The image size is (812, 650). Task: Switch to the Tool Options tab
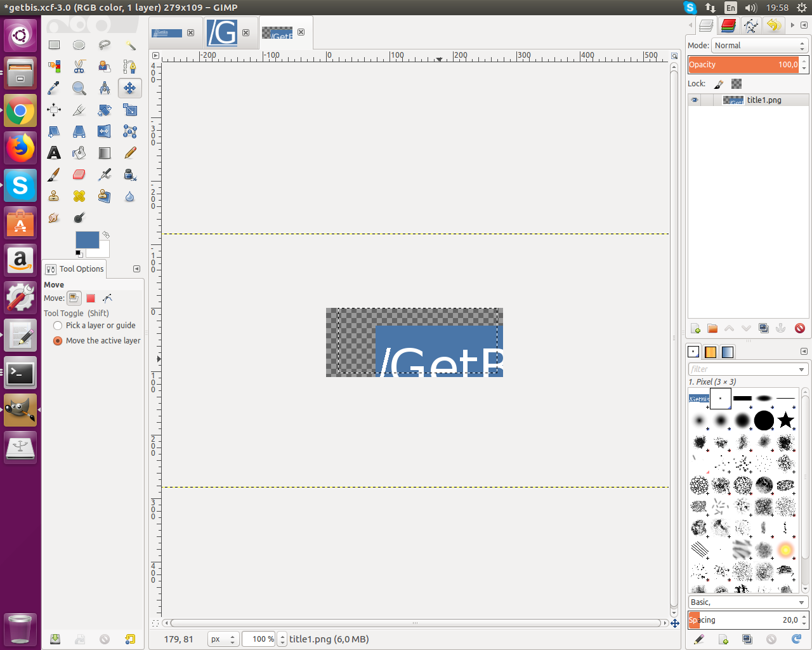[75, 269]
